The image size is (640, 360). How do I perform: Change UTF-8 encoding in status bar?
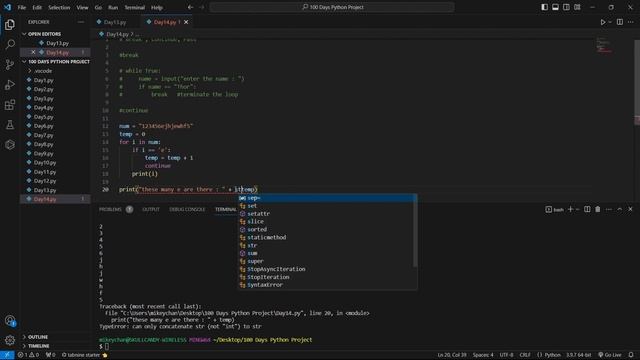pyautogui.click(x=507, y=355)
